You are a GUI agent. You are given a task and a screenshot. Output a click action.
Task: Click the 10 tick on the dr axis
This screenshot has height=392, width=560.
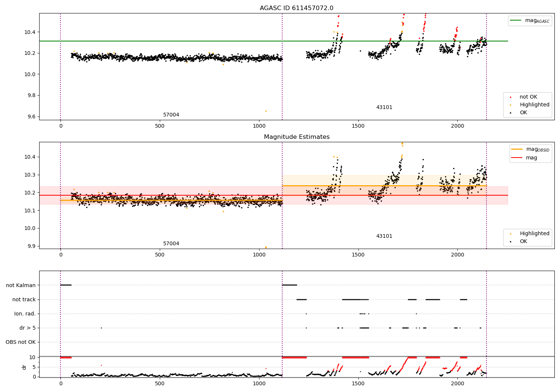[32, 357]
